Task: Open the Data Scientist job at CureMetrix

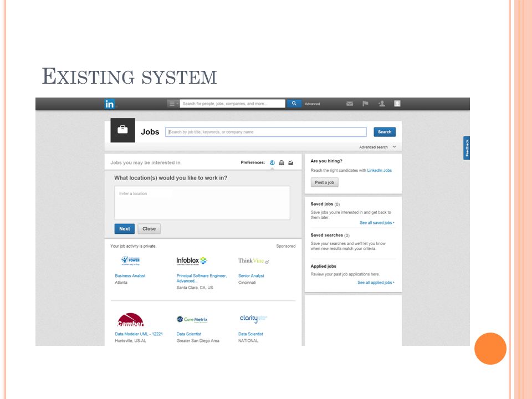Action: [x=189, y=334]
